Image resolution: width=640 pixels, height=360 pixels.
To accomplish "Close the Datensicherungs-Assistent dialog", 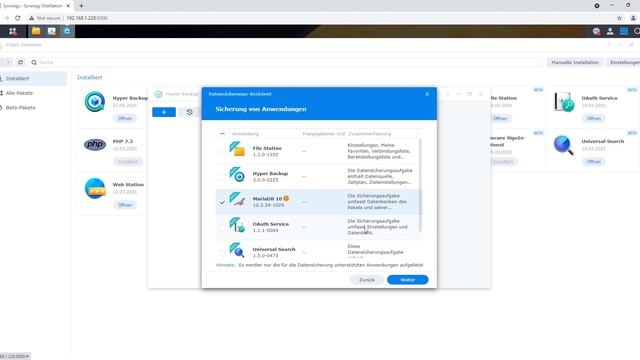I will click(427, 94).
